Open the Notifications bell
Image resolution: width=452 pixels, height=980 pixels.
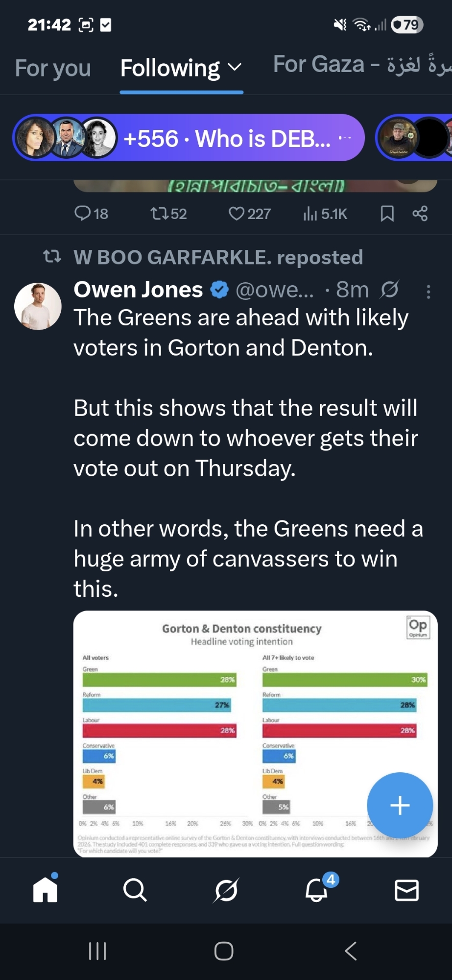(317, 889)
